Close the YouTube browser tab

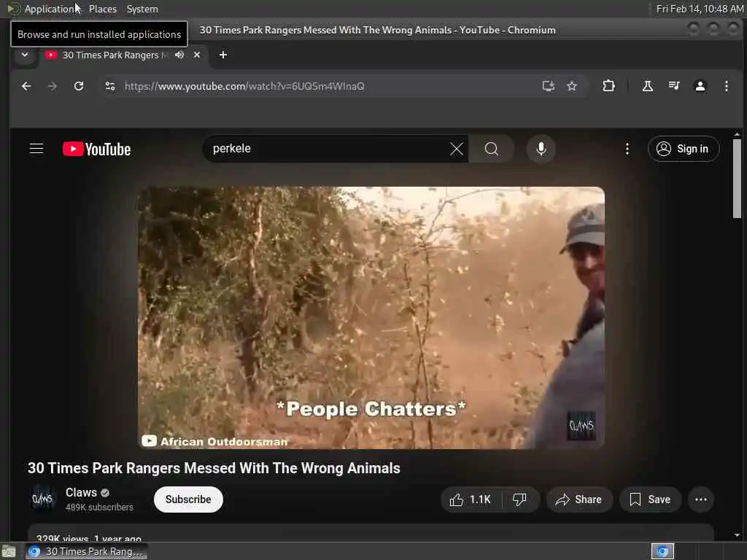pos(197,55)
